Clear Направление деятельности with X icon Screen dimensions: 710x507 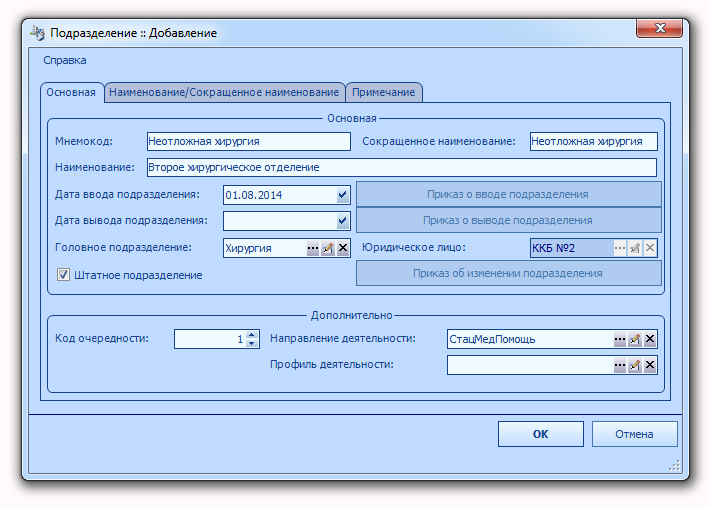click(x=650, y=339)
